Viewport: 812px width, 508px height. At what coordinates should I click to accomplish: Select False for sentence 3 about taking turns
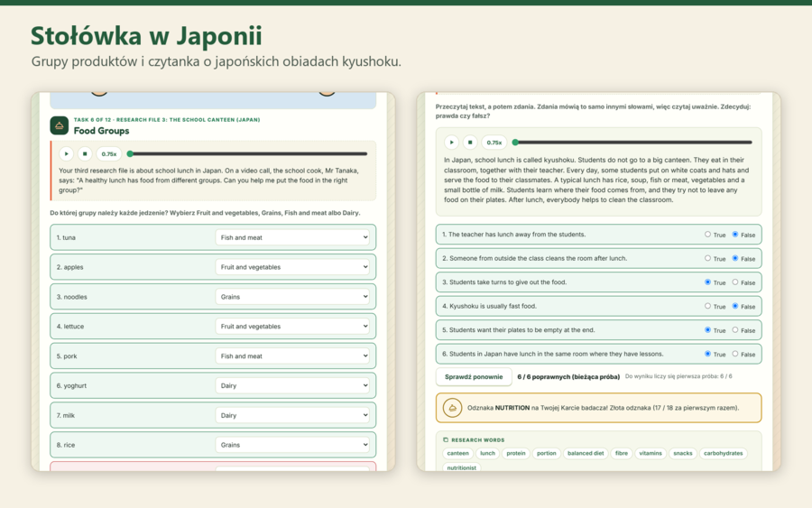[734, 282]
